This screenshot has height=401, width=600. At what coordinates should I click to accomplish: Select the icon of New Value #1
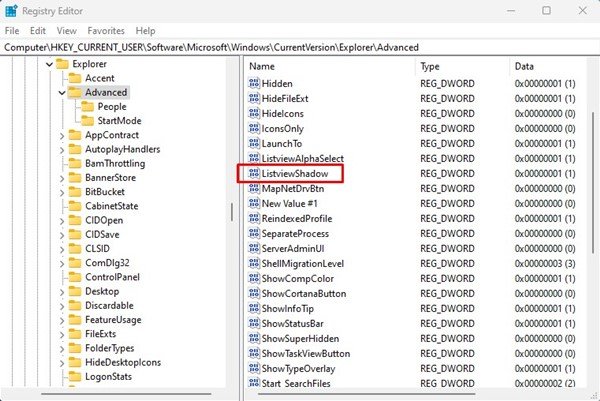254,203
